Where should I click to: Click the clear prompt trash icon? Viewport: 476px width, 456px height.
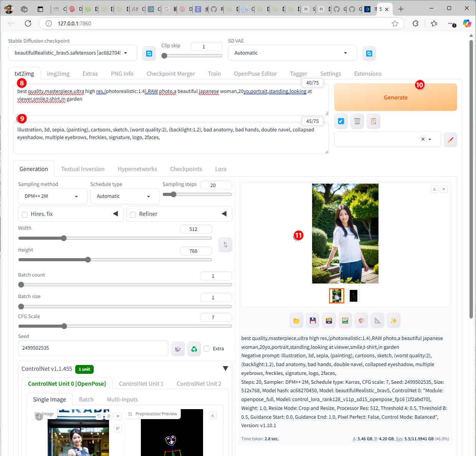click(357, 121)
